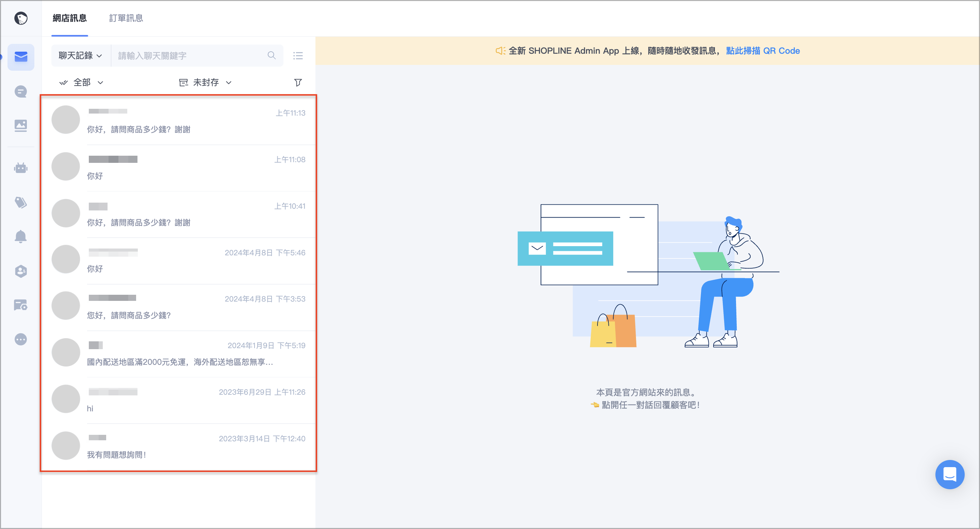980x529 pixels.
Task: Open the customer profile hexagon icon
Action: tap(20, 271)
